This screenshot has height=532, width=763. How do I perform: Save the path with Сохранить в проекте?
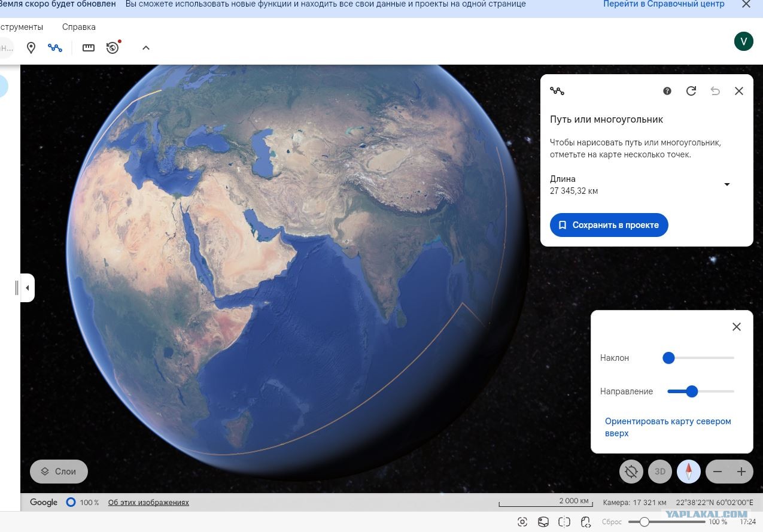click(609, 225)
